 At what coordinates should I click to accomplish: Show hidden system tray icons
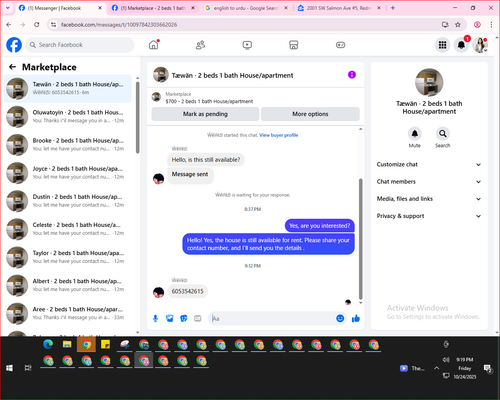[x=436, y=368]
